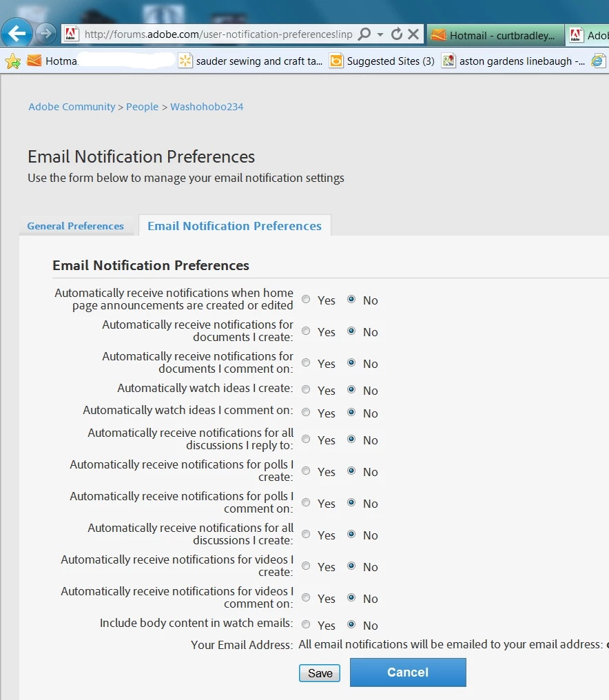This screenshot has width=609, height=700.
Task: Click the Walmart spark bookmark icon
Action: click(185, 61)
